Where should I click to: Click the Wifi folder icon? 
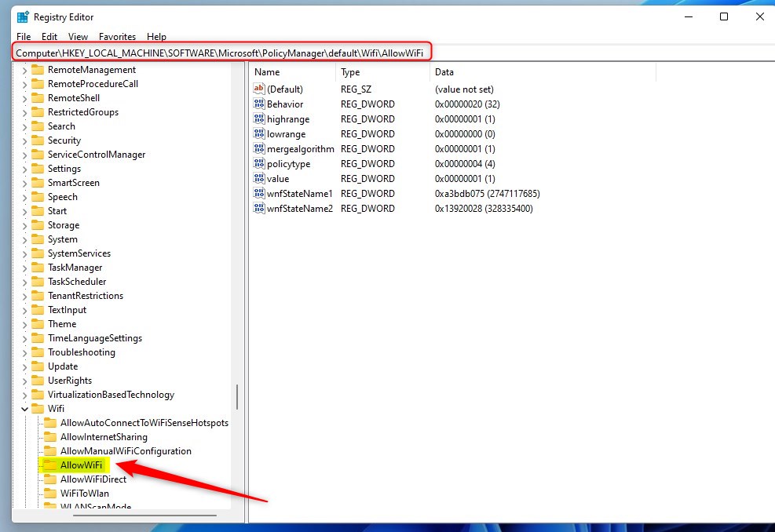click(x=38, y=409)
